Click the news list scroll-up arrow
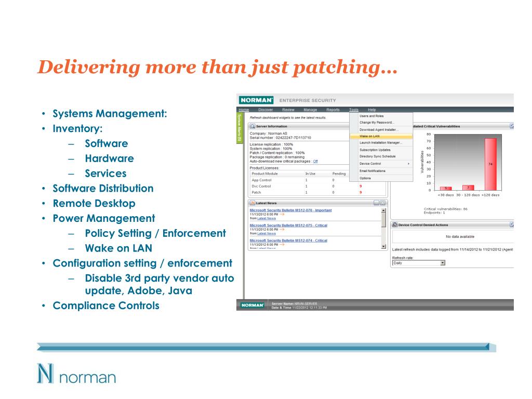The width and height of the screenshot is (532, 399). coord(383,210)
